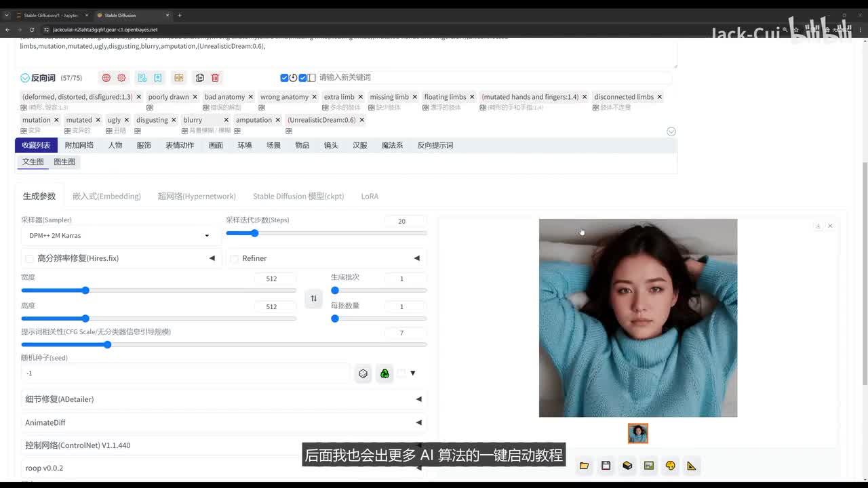Screen dimensions: 868x488
Task: Click the green recycle reuse seed button
Action: (x=384, y=373)
